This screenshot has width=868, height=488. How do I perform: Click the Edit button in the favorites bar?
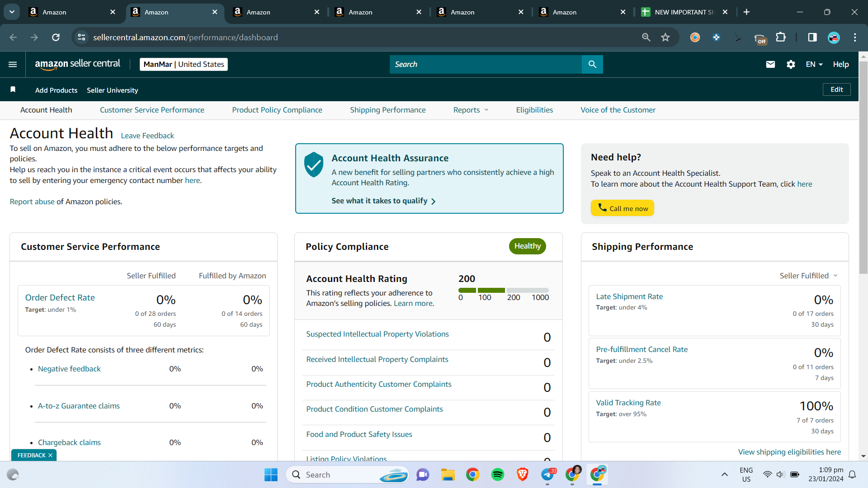click(836, 89)
